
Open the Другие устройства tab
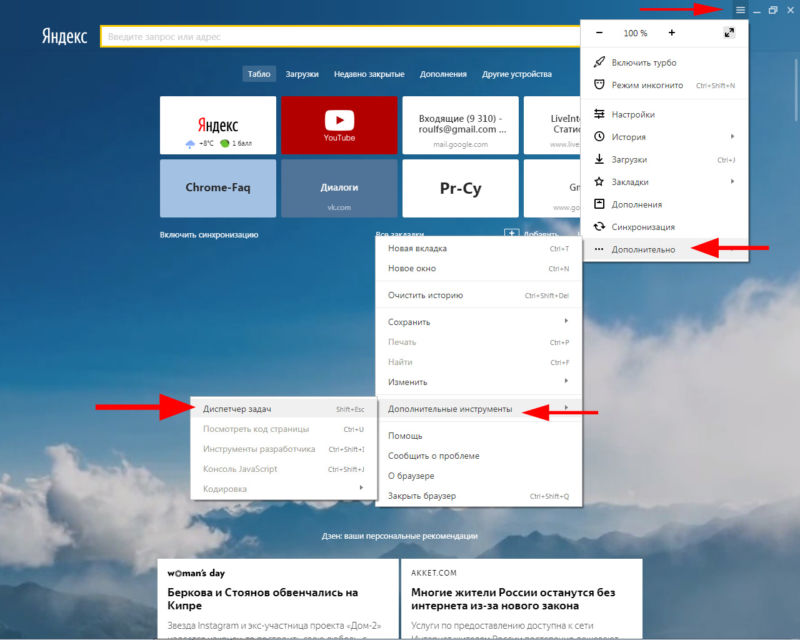(x=517, y=74)
